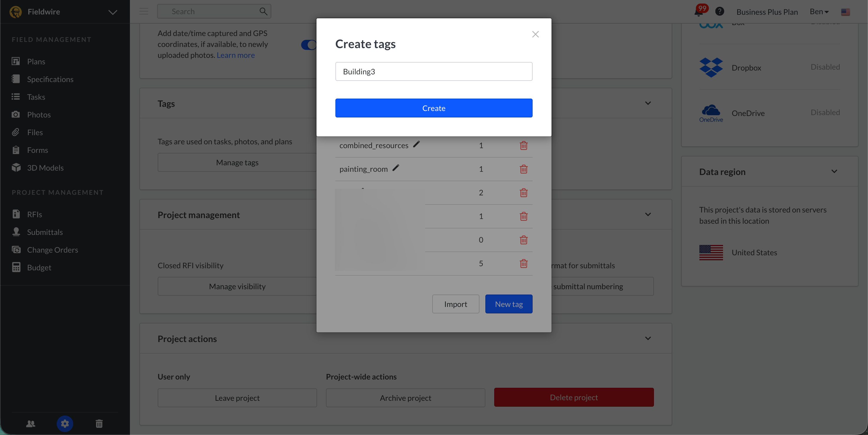Open the Ben user dropdown
This screenshot has height=435, width=868.
[x=819, y=12]
